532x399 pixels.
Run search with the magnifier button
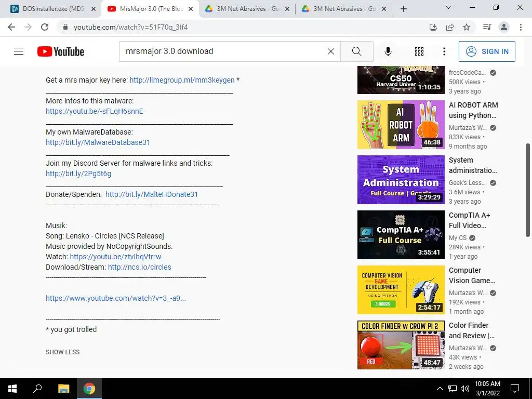point(356,51)
